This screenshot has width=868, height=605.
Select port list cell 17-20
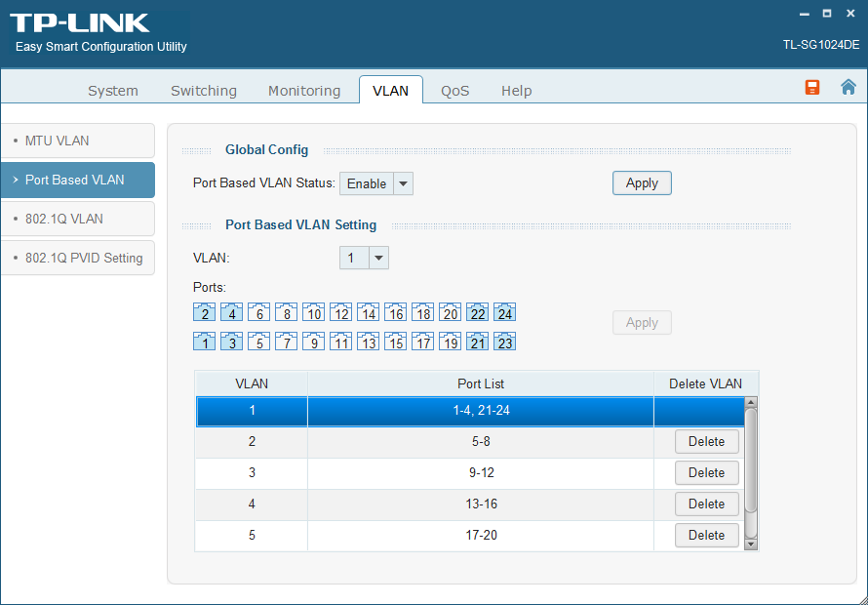[x=481, y=535]
